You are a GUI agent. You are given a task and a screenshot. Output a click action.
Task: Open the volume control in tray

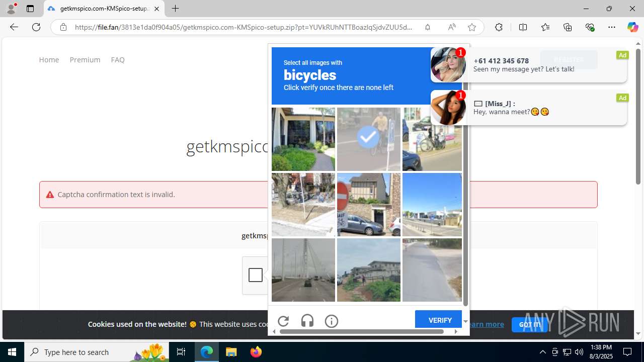click(579, 352)
